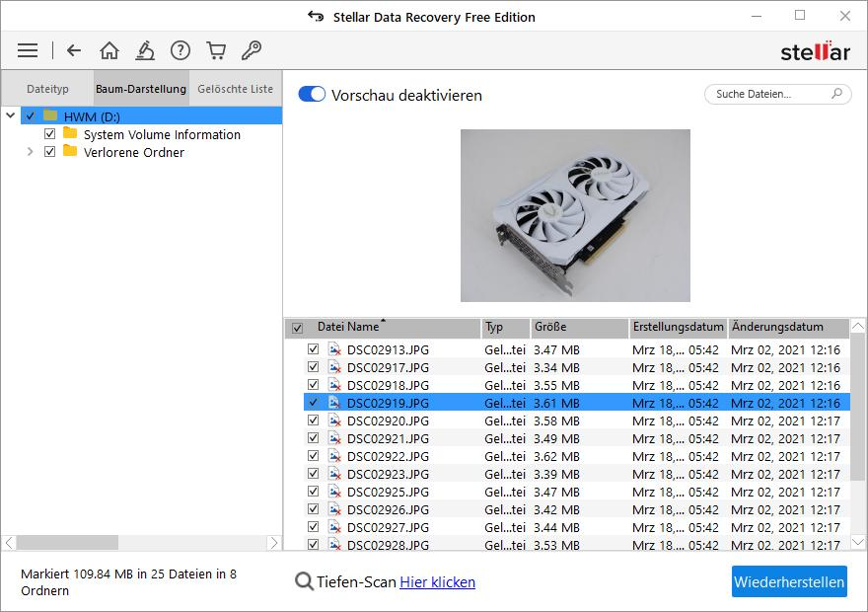The width and height of the screenshot is (868, 612).
Task: Switch to the Gelöschte Liste tab
Action: pyautogui.click(x=235, y=89)
